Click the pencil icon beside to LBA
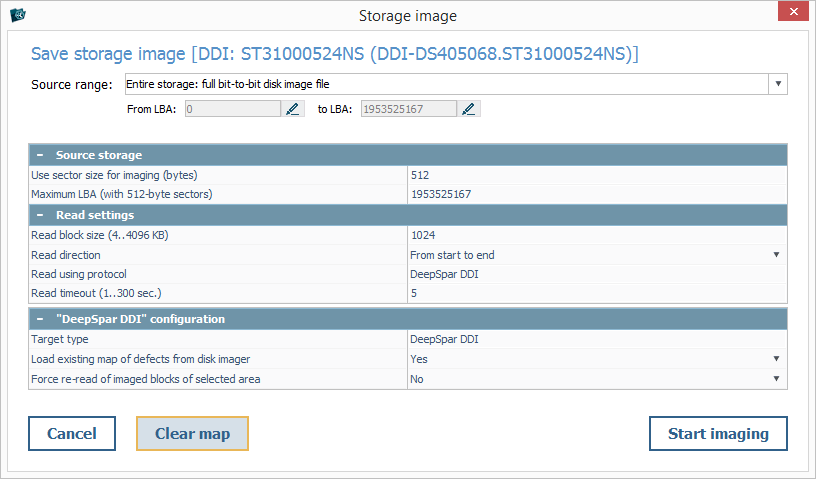Screen dimensions: 816x479 (x=469, y=109)
